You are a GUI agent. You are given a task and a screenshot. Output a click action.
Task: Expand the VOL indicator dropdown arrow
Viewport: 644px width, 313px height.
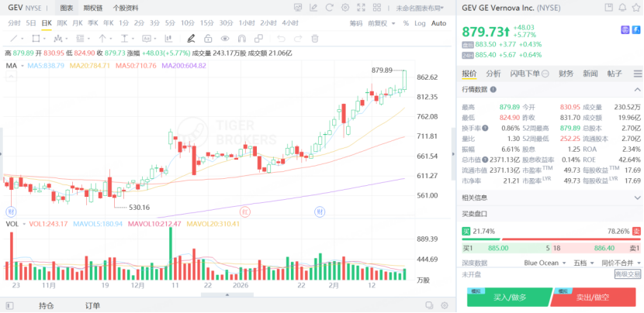click(24, 224)
